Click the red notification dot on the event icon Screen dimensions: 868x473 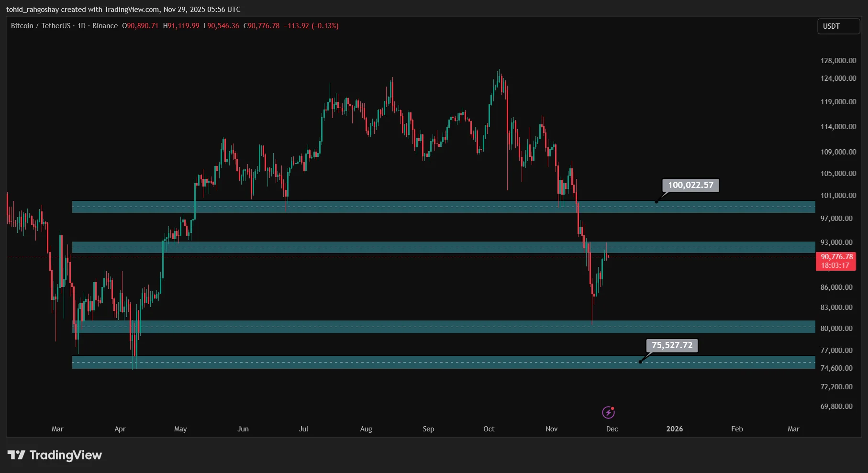point(613,407)
